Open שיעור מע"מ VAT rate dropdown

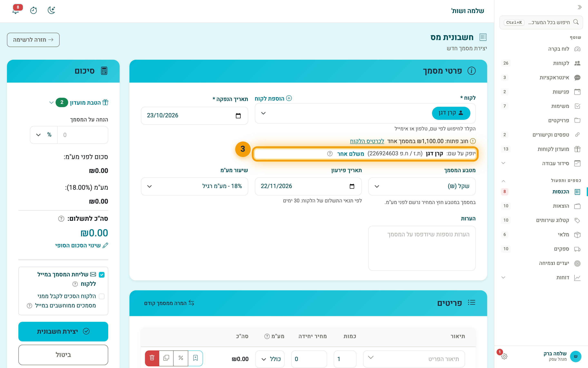(x=194, y=186)
